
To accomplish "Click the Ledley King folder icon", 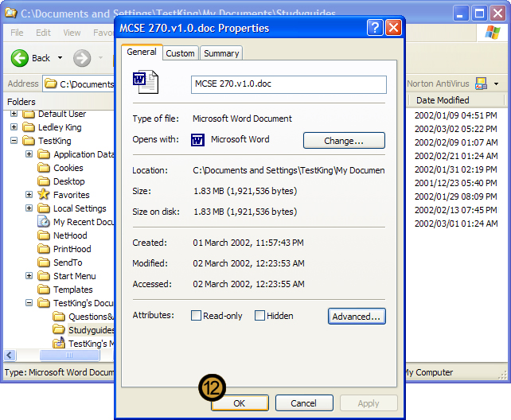I will pos(29,127).
